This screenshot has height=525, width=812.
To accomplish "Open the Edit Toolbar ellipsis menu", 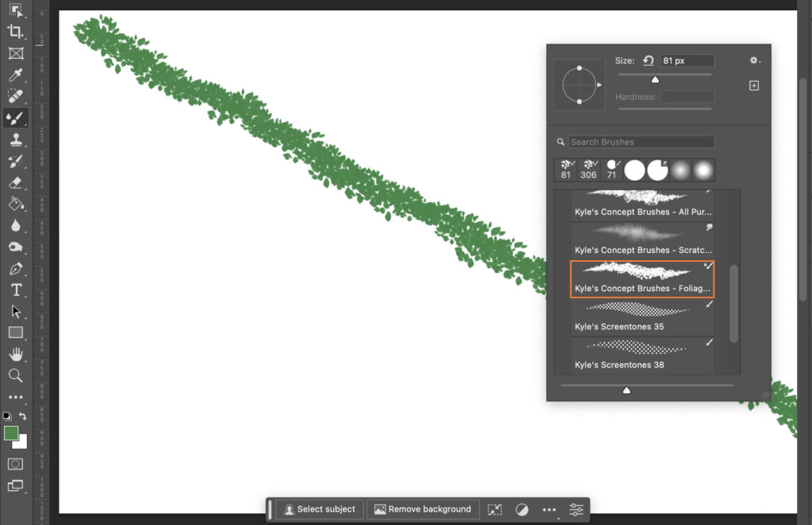I will tap(16, 397).
